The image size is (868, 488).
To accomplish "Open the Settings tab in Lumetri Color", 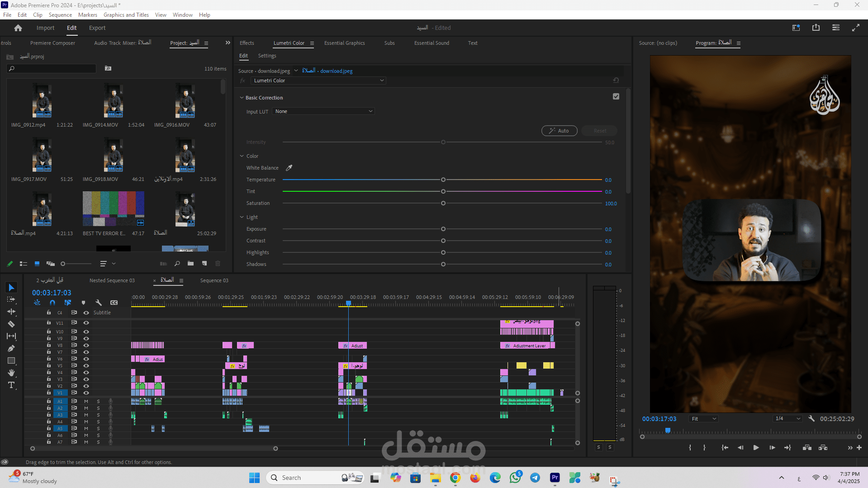I will point(267,56).
